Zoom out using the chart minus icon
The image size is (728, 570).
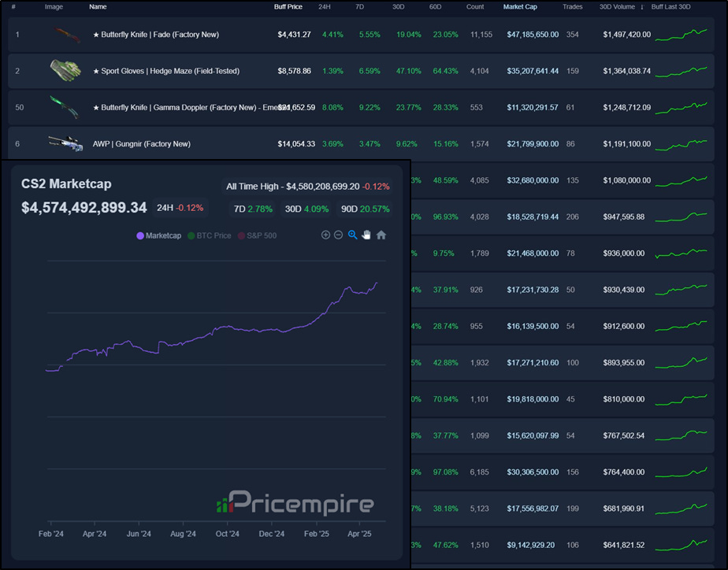(339, 235)
